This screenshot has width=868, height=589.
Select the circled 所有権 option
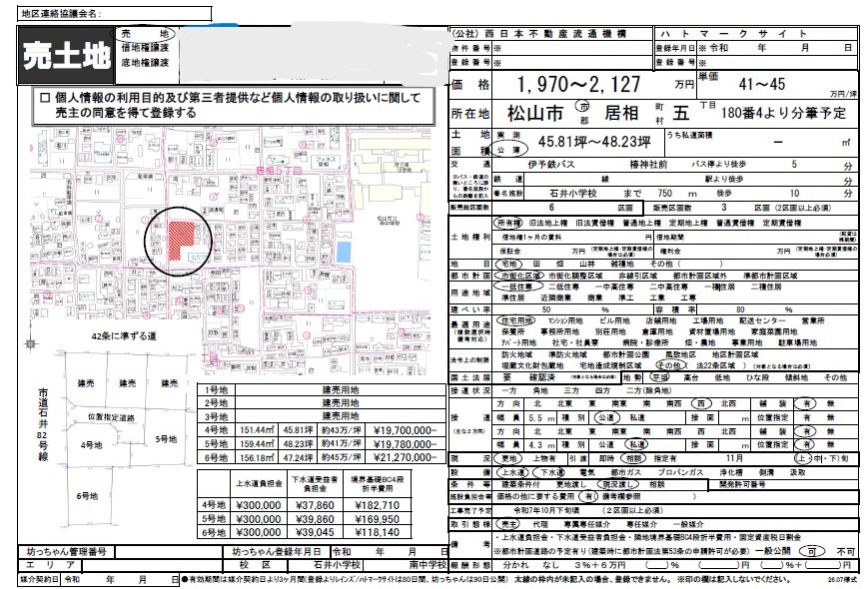point(508,223)
